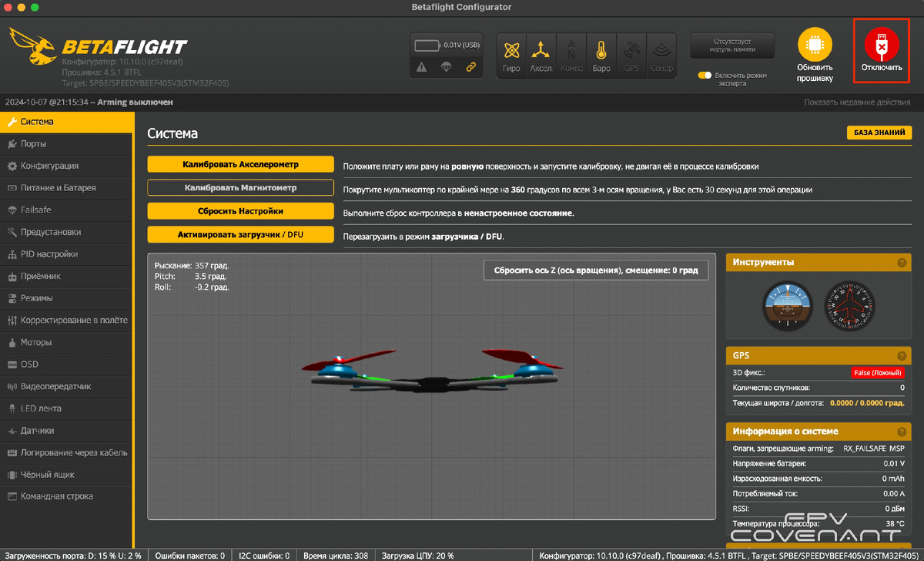This screenshot has width=924, height=561.
Task: Open the OSD tab
Action: tap(67, 364)
